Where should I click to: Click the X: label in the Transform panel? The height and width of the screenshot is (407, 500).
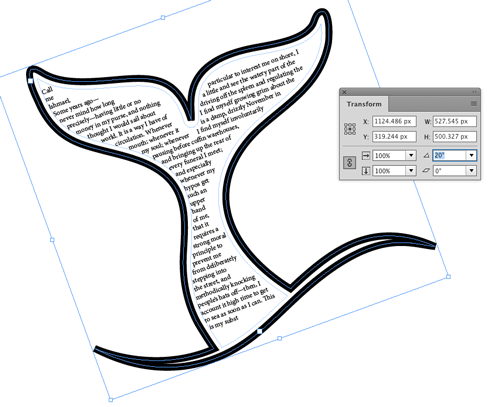click(x=366, y=122)
